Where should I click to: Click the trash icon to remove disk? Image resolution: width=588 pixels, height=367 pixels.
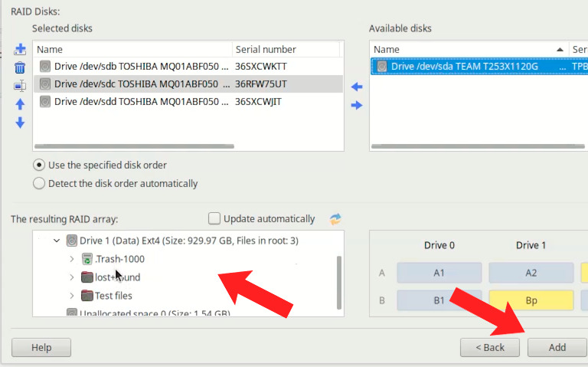click(x=20, y=68)
